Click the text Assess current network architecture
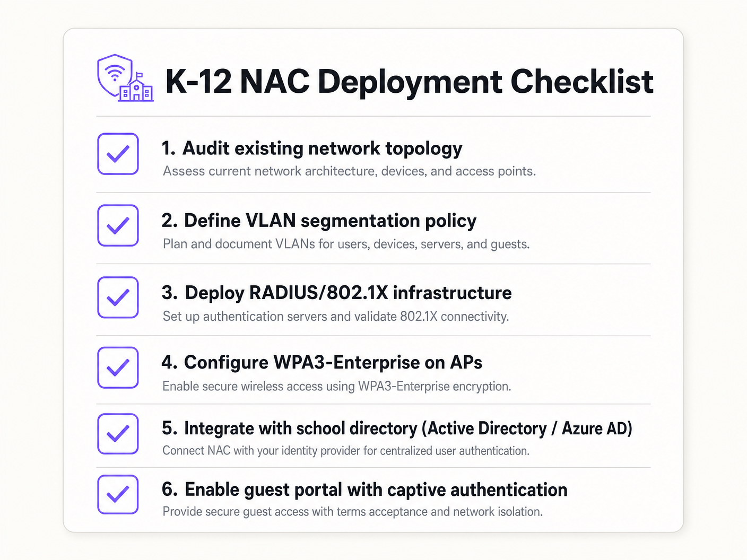The height and width of the screenshot is (560, 747). click(x=349, y=171)
